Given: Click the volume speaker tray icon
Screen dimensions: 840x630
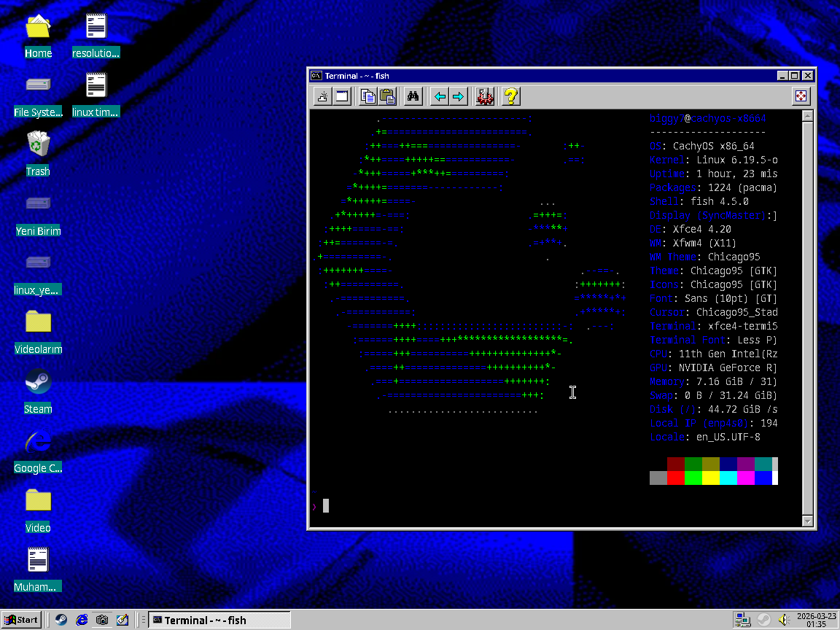Looking at the screenshot, I should pyautogui.click(x=784, y=620).
